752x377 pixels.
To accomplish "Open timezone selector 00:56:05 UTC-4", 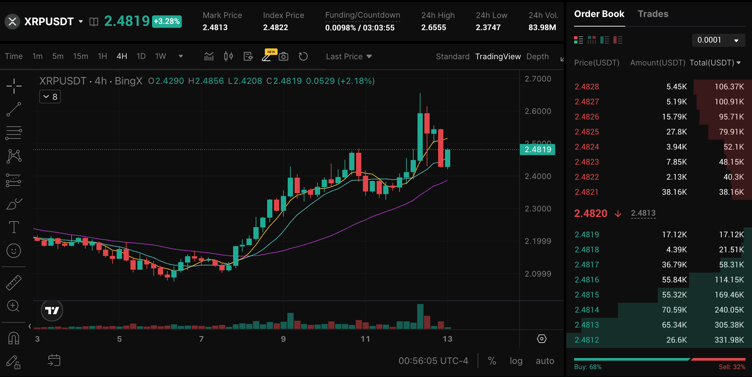I will [433, 361].
